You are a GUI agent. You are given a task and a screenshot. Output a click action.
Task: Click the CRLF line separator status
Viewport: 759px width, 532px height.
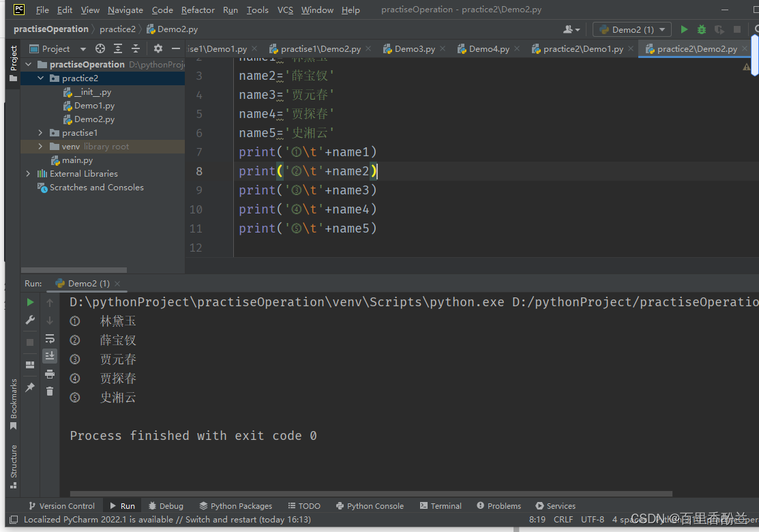pos(563,520)
